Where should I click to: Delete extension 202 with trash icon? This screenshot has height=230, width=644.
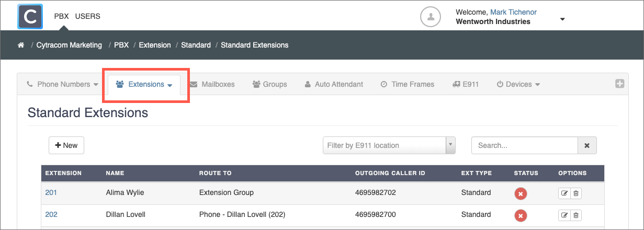pyautogui.click(x=575, y=215)
